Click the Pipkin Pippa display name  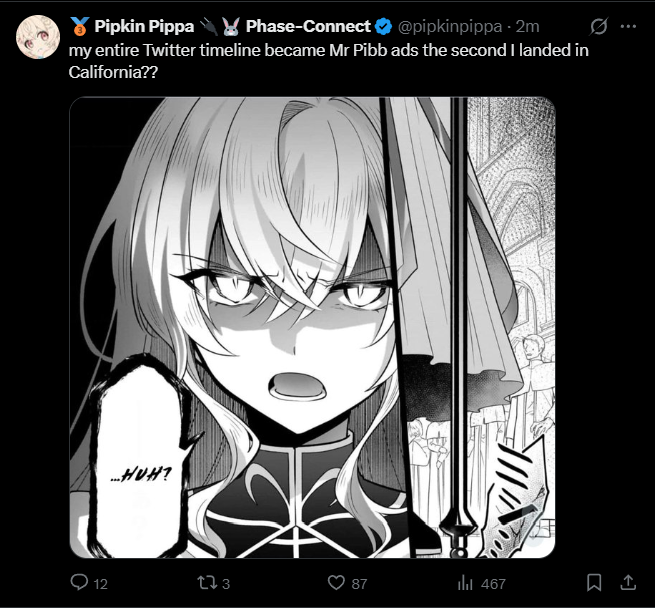pos(142,26)
